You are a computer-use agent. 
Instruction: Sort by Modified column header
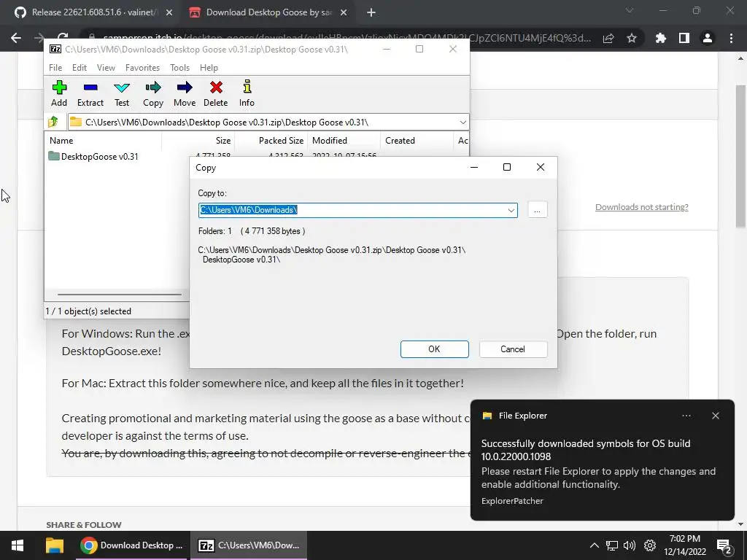click(344, 141)
